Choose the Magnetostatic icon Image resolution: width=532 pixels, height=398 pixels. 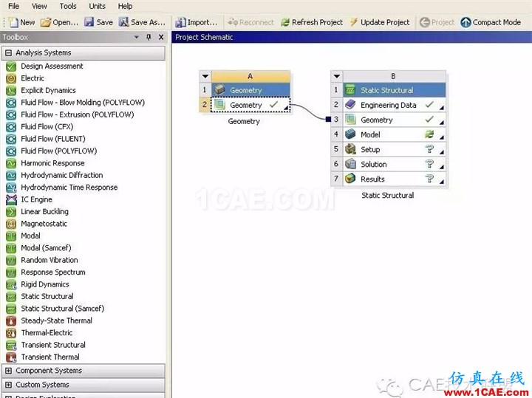(11, 224)
